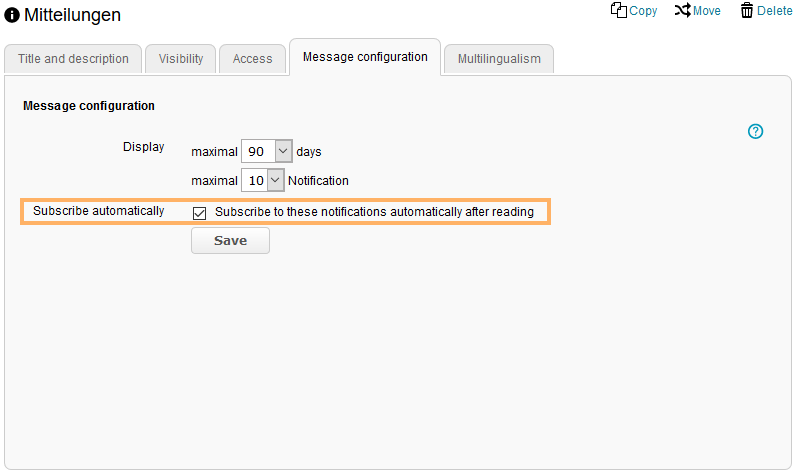Click the bold Message configuration section heading
797x473 pixels.
click(x=89, y=105)
